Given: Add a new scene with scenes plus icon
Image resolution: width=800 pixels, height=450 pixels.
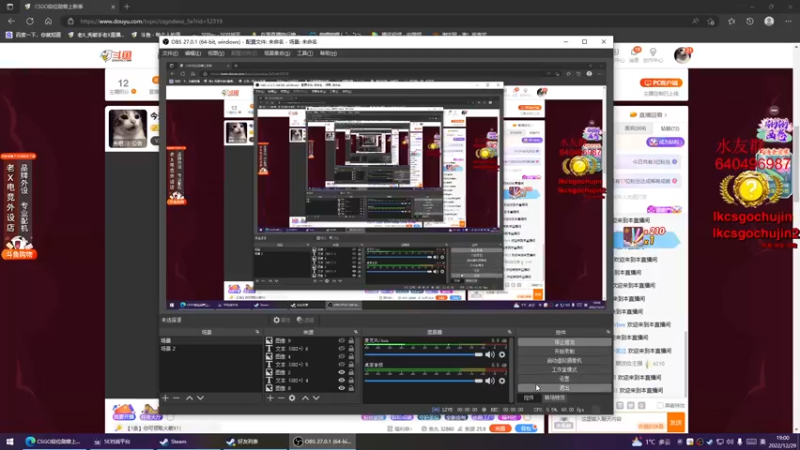Looking at the screenshot, I should (x=165, y=398).
